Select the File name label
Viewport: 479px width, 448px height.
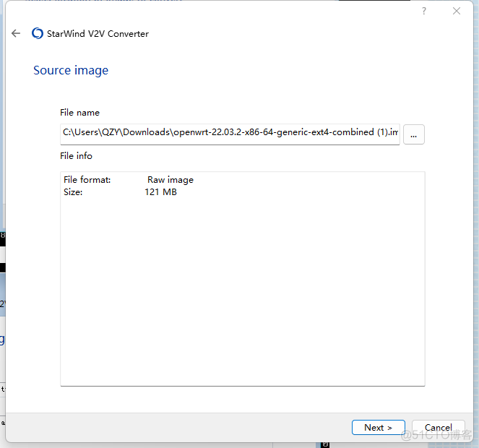(x=79, y=113)
